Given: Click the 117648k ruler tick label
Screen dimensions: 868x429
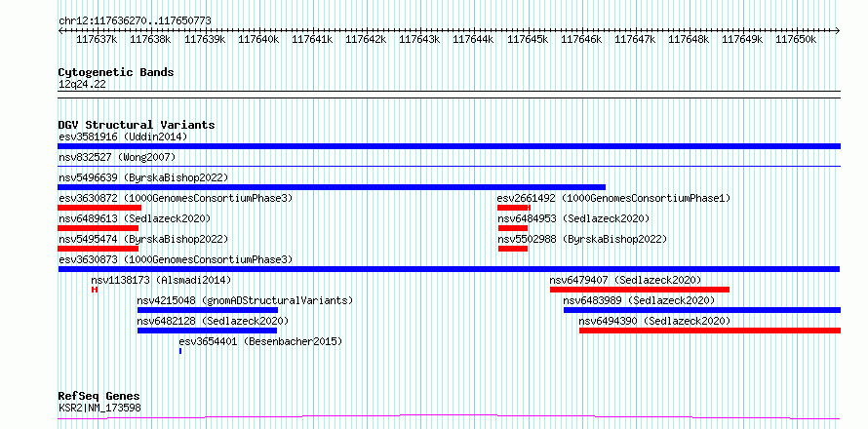Looking at the screenshot, I should click(x=689, y=39).
